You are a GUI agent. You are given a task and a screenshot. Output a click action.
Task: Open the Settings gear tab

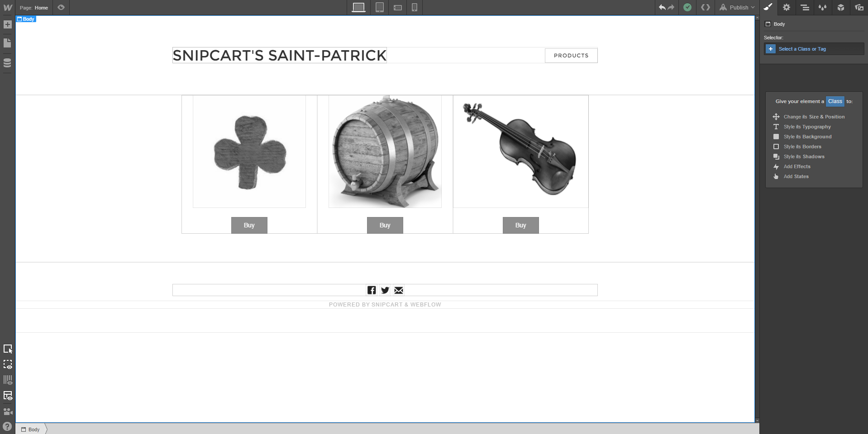coord(787,8)
